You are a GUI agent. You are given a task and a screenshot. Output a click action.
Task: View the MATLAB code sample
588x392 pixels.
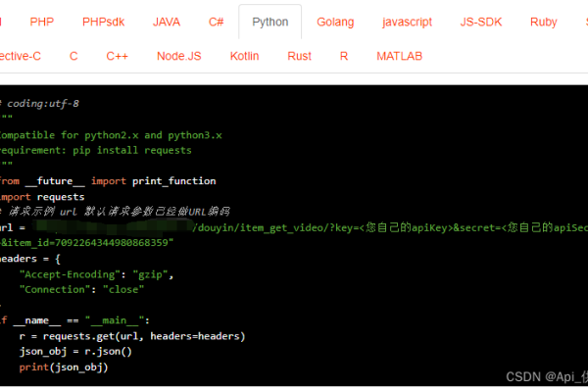pyautogui.click(x=399, y=56)
